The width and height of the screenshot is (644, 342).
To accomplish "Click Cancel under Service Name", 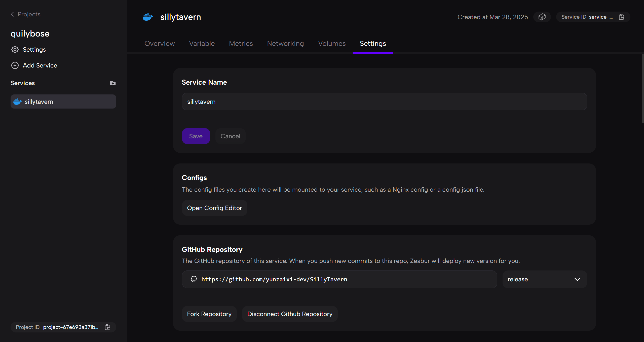I will pyautogui.click(x=230, y=136).
